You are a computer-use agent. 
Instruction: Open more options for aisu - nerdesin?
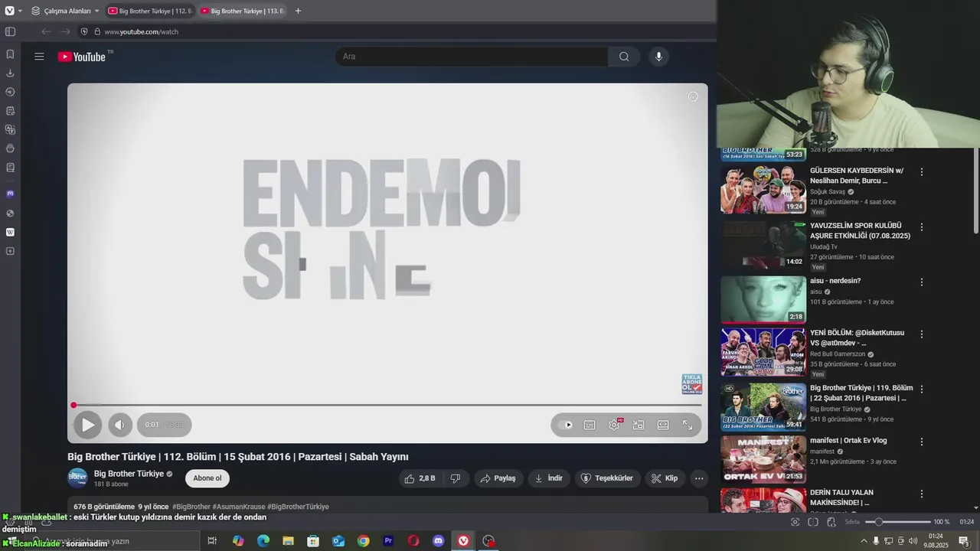tap(922, 282)
